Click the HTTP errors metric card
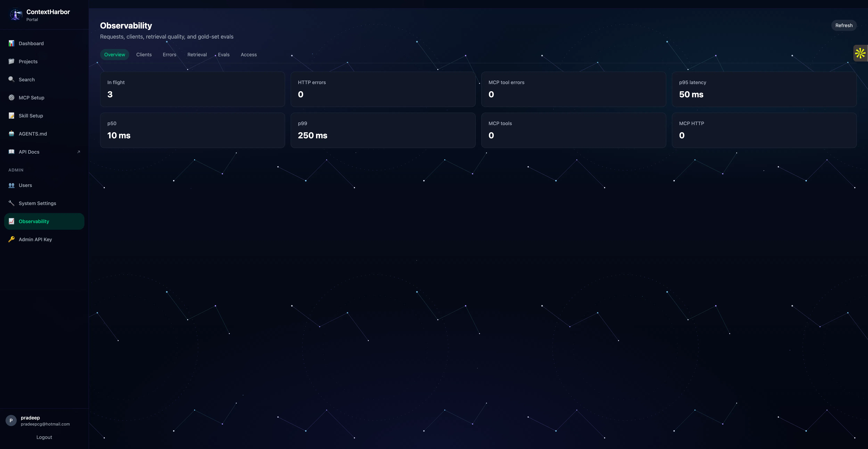This screenshot has height=449, width=868. 383,89
